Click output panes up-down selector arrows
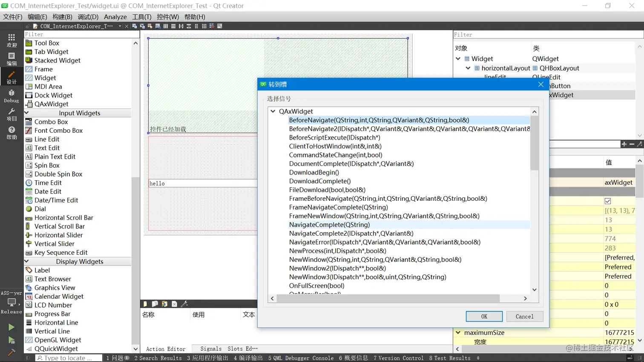644x362 pixels. point(478,358)
